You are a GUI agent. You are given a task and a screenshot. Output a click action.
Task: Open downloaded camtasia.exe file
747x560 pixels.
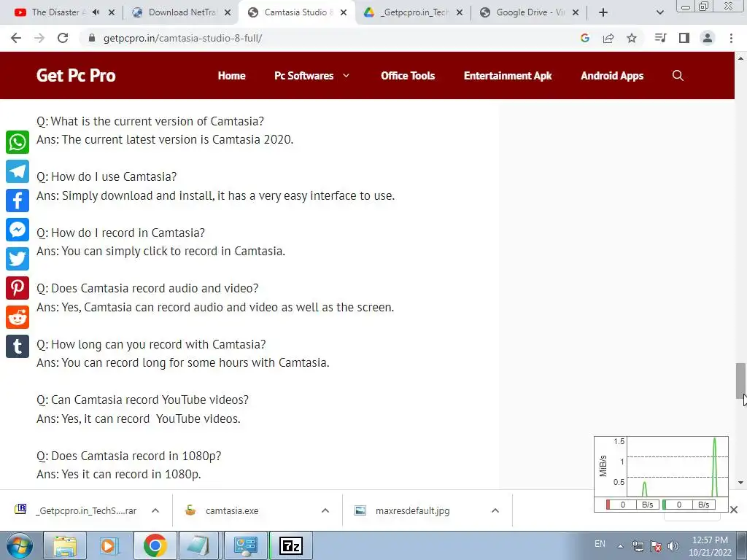tap(232, 510)
